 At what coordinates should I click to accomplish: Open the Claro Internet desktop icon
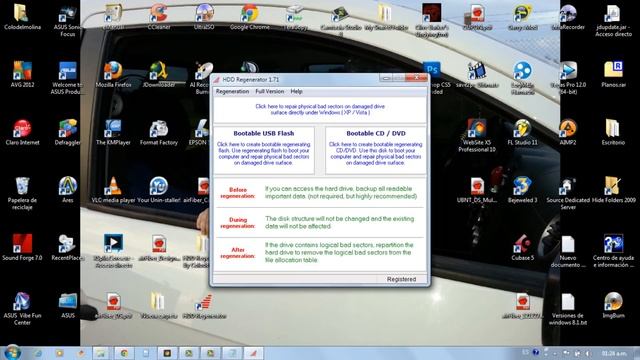(x=22, y=132)
